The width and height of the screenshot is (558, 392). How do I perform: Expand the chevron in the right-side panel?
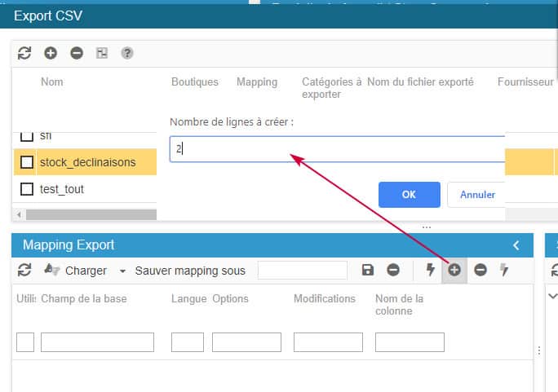(x=553, y=296)
